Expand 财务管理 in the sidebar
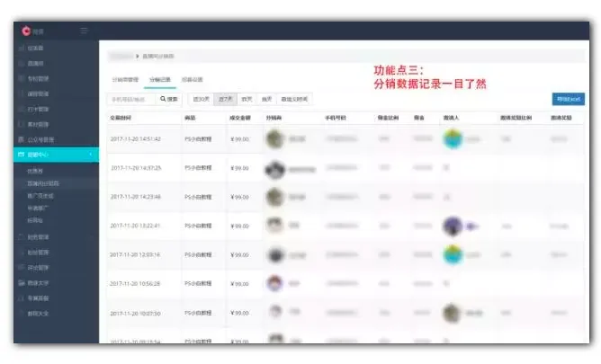Screen dimensions: 601x364 point(38,237)
